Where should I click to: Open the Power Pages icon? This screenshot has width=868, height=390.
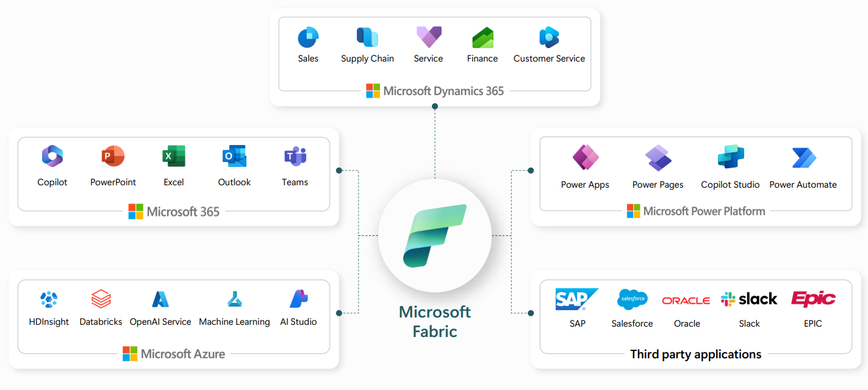pyautogui.click(x=658, y=158)
